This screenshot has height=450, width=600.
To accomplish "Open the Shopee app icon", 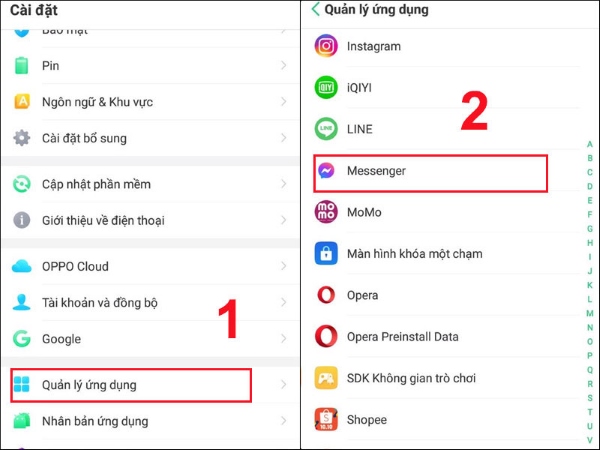I will tap(326, 419).
